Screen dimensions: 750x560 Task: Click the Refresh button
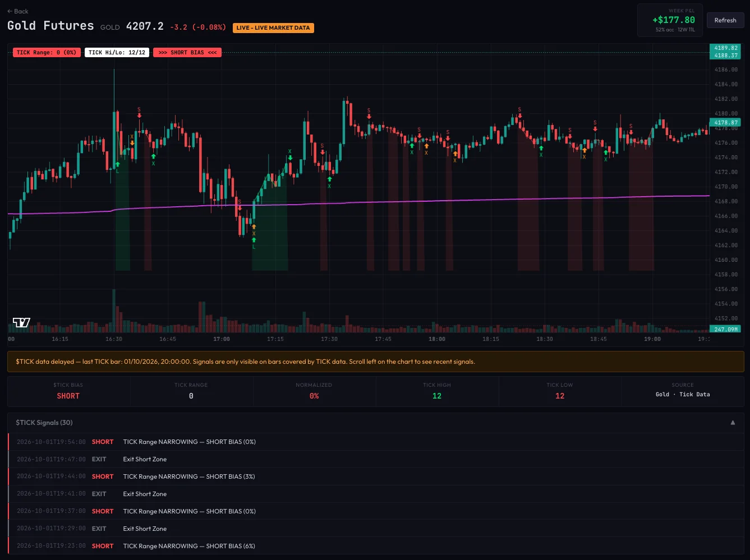point(725,20)
